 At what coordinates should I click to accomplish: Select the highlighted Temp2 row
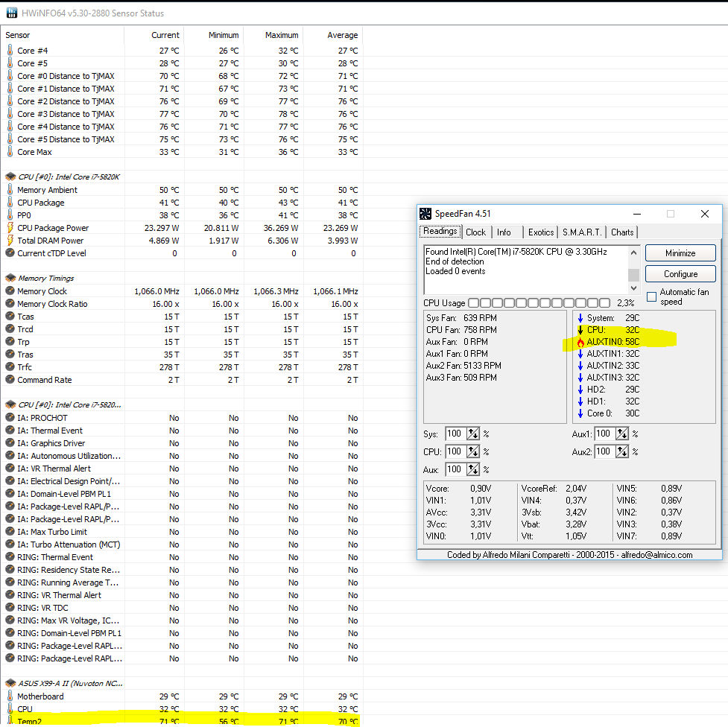(x=182, y=721)
